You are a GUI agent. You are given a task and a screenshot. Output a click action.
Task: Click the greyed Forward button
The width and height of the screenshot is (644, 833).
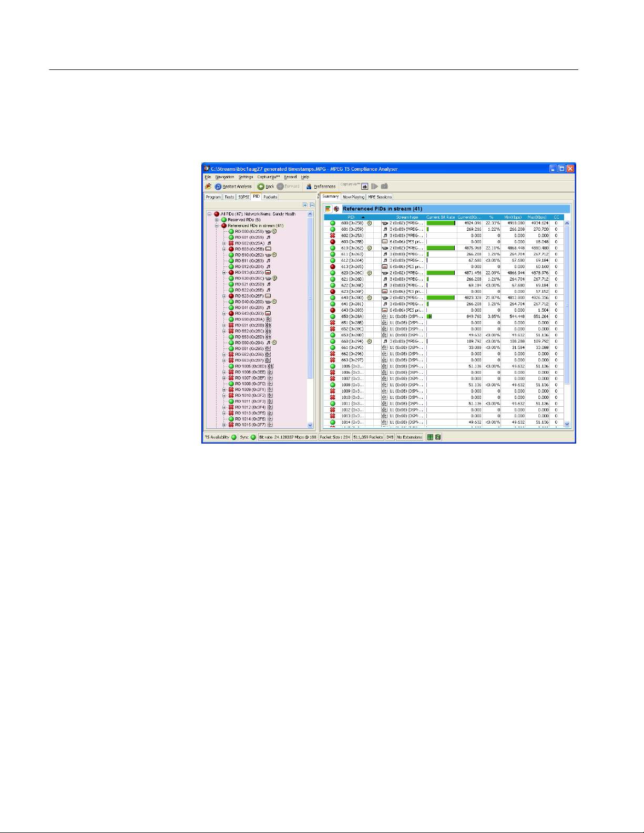[288, 187]
